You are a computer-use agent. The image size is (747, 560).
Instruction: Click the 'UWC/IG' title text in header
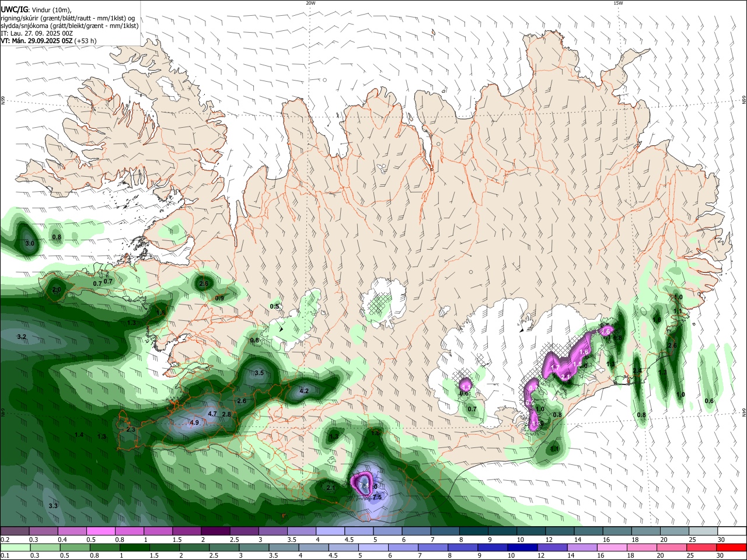[14, 9]
